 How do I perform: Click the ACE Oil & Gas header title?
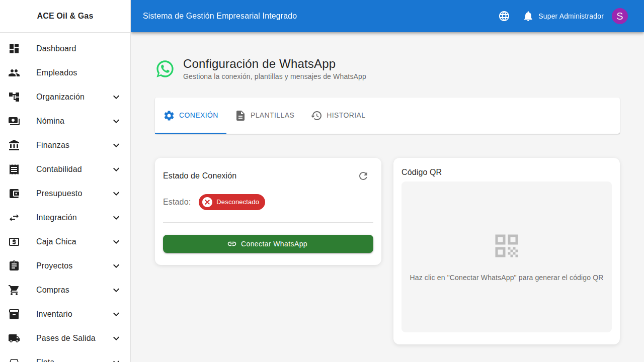65,16
